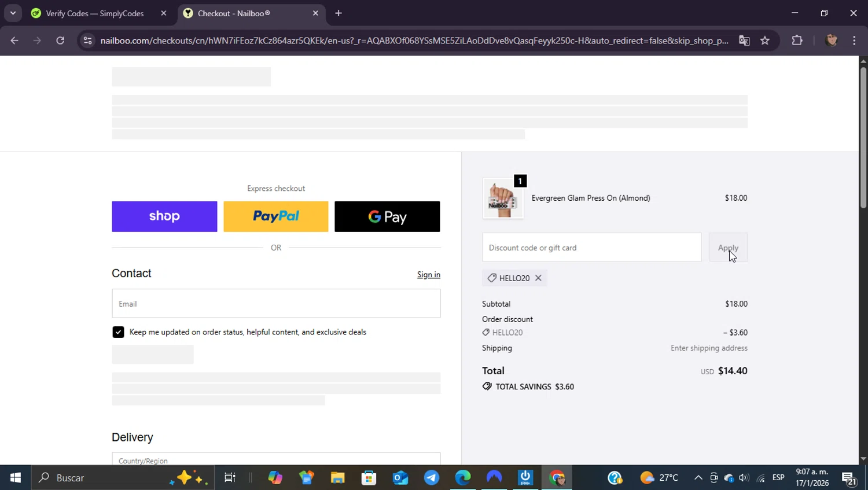Image resolution: width=868 pixels, height=490 pixels.
Task: Click the Apply discount button
Action: point(728,248)
